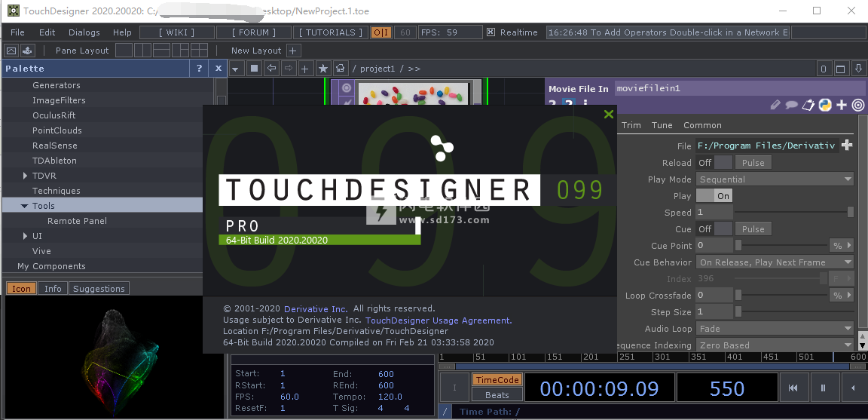Open Python help icon
This screenshot has width=868, height=420.
(x=825, y=104)
